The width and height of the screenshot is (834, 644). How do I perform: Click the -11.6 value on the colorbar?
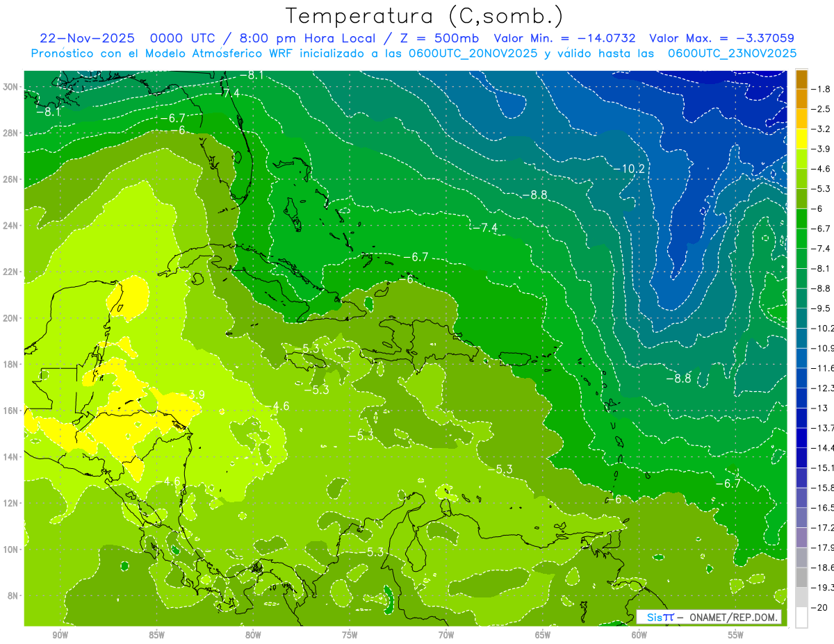822,368
